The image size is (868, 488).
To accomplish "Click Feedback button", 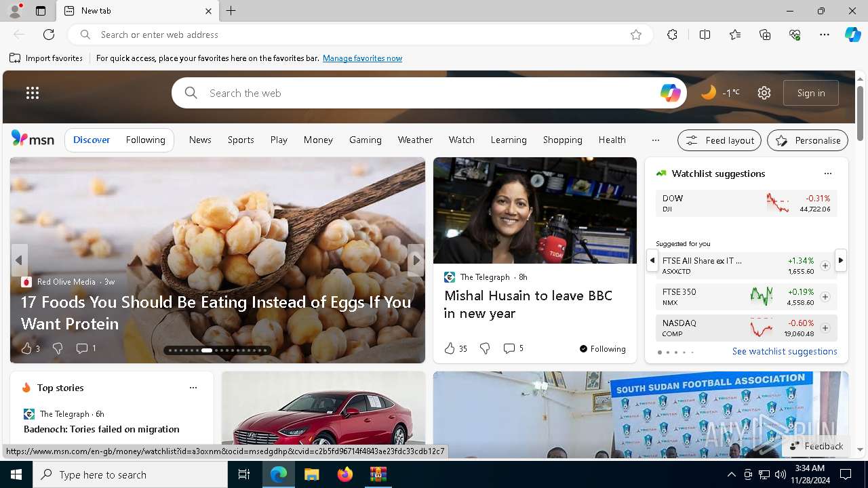I will pos(816,446).
